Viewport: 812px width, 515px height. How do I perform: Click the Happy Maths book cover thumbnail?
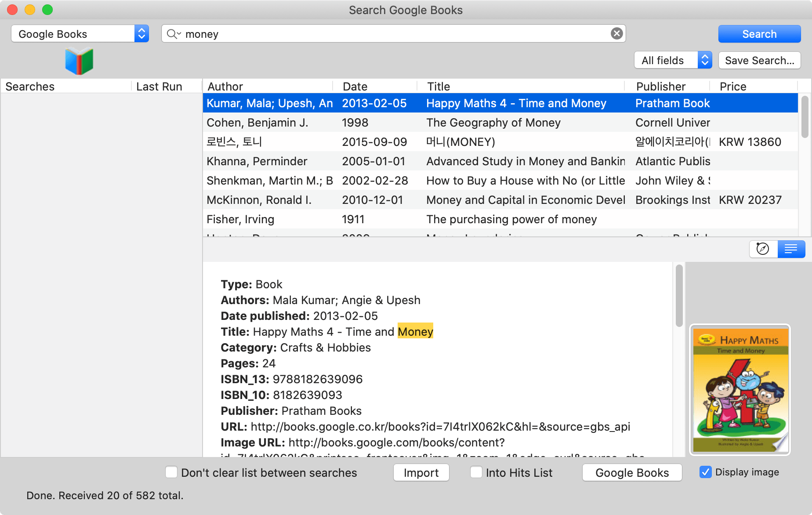coord(740,390)
